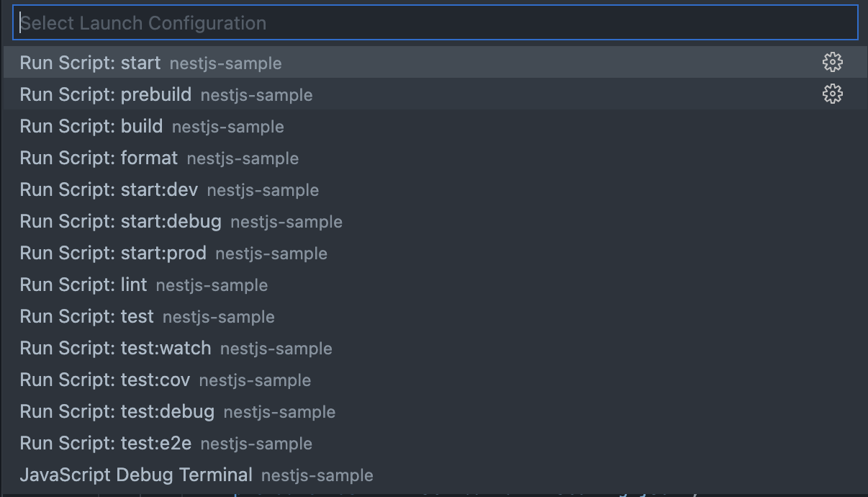Focus the Select Launch Configuration input
This screenshot has width=868, height=497.
[x=435, y=23]
